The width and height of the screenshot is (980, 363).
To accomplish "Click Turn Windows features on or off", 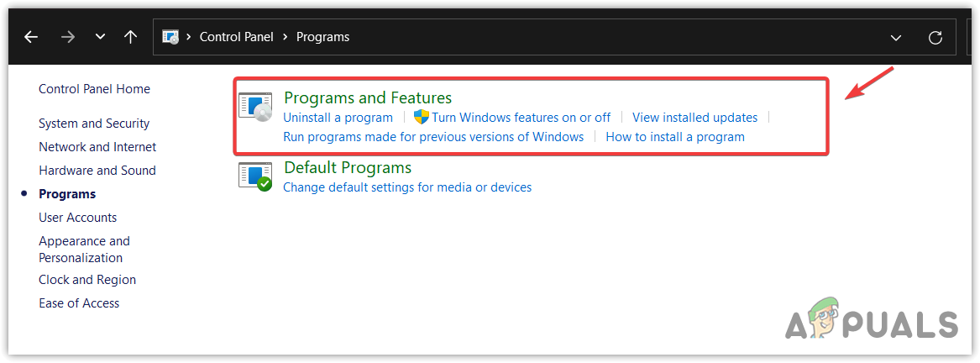I will point(521,118).
